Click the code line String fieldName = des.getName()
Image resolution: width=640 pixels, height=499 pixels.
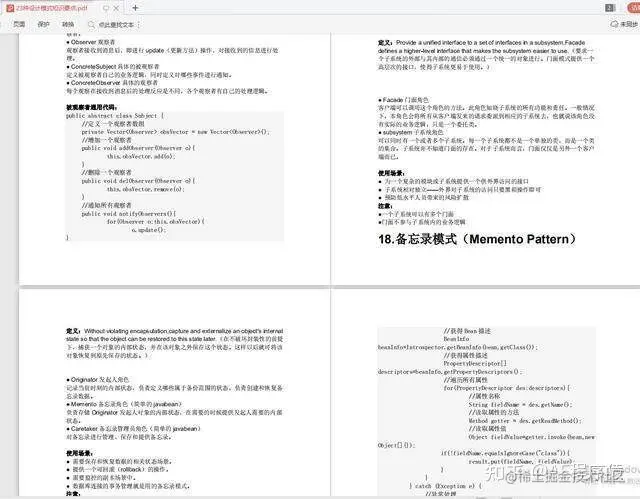tap(520, 404)
